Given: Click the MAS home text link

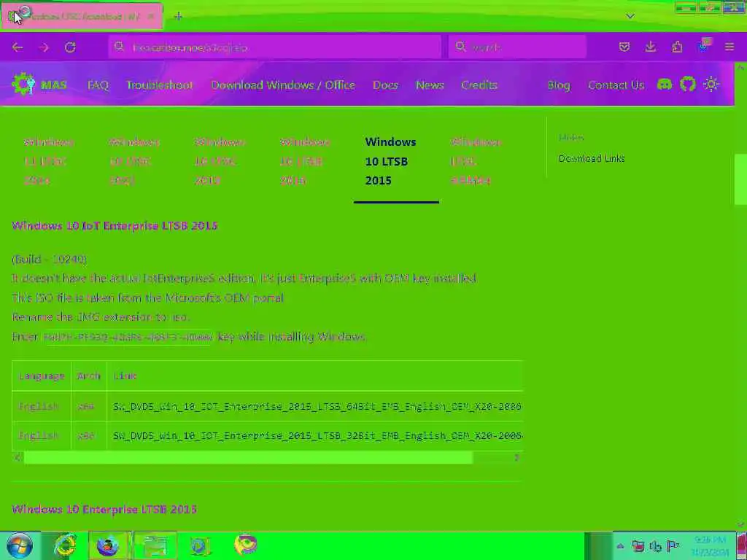Looking at the screenshot, I should 54,85.
